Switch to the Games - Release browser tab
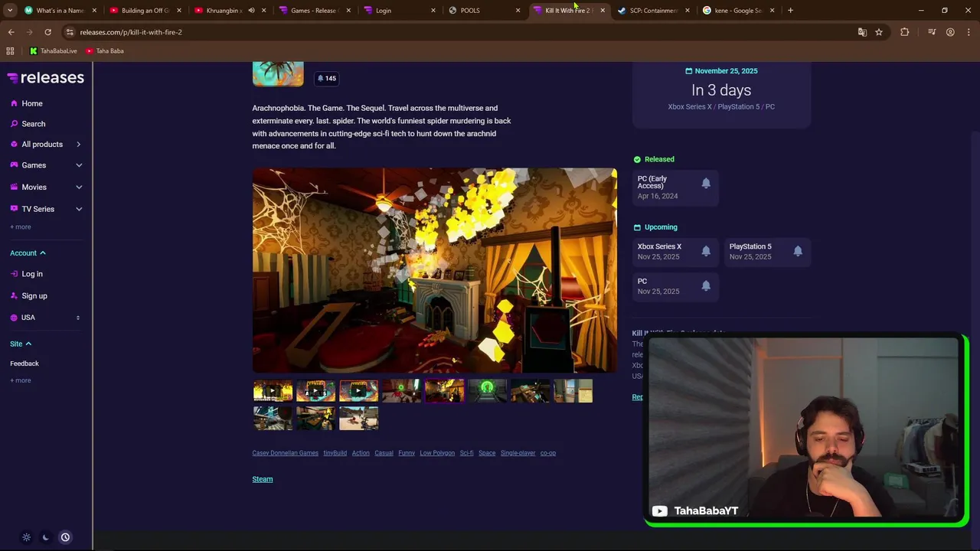 click(x=314, y=11)
